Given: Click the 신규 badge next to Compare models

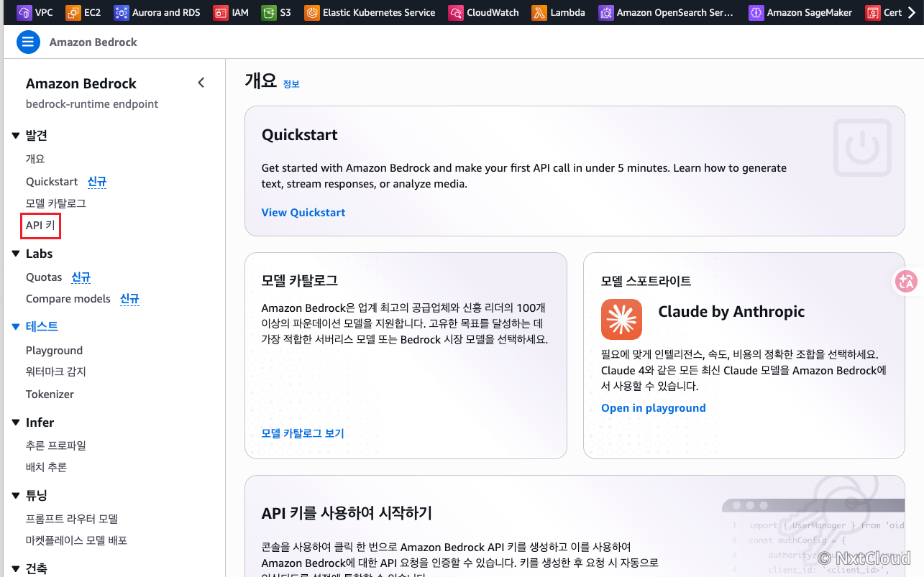Looking at the screenshot, I should click(x=130, y=299).
